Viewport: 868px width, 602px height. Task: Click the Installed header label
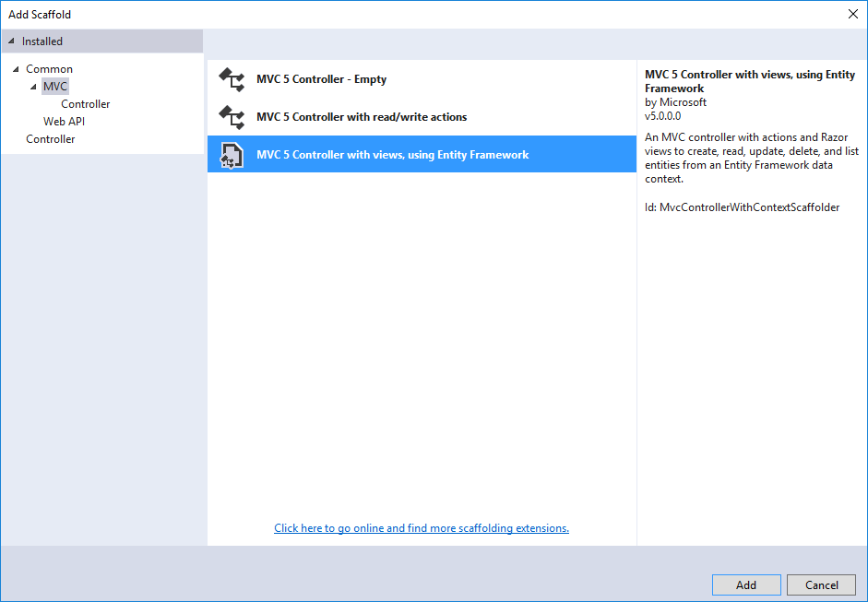click(42, 41)
